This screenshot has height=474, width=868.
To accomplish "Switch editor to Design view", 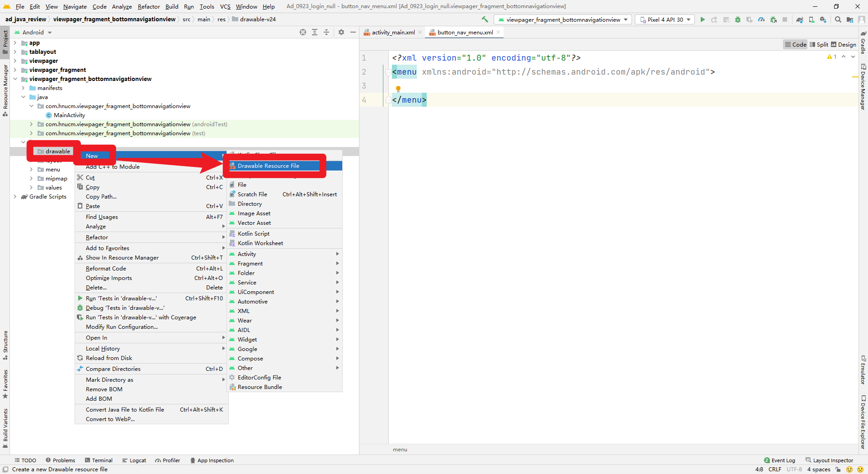I will pos(844,44).
